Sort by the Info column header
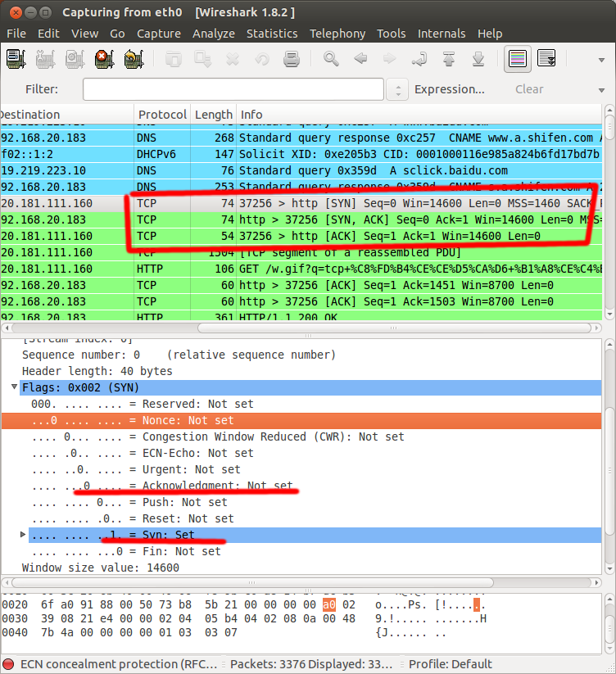The width and height of the screenshot is (616, 674). [419, 115]
